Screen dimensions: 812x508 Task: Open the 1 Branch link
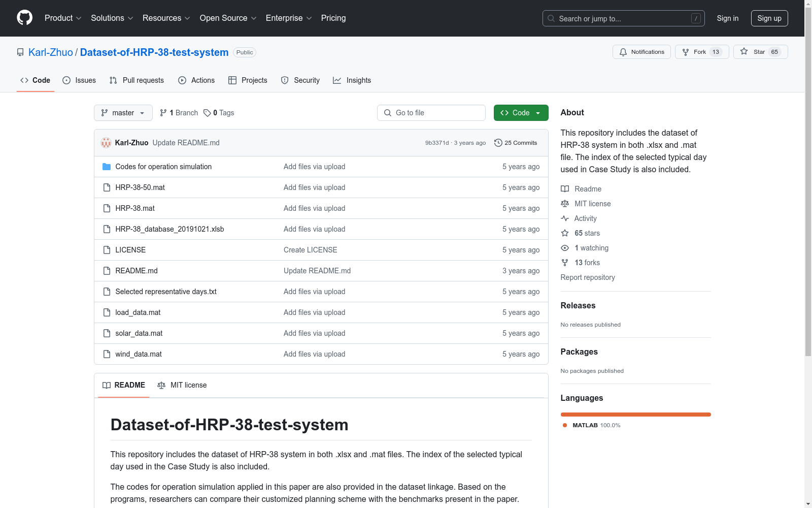tap(179, 113)
